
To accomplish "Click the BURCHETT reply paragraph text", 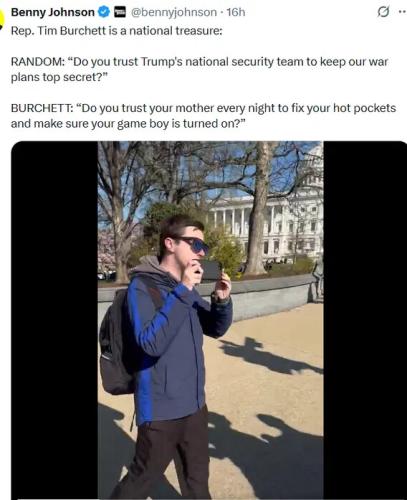I will [203, 116].
